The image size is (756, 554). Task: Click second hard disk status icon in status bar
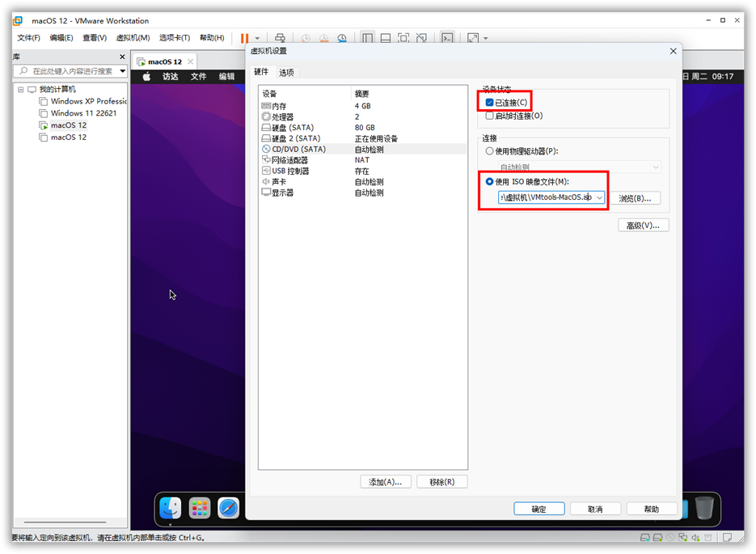pyautogui.click(x=657, y=537)
